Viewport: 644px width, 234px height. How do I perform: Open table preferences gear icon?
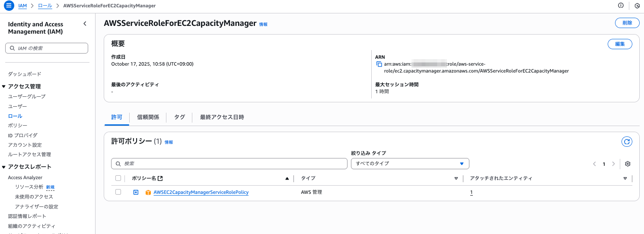tap(628, 164)
